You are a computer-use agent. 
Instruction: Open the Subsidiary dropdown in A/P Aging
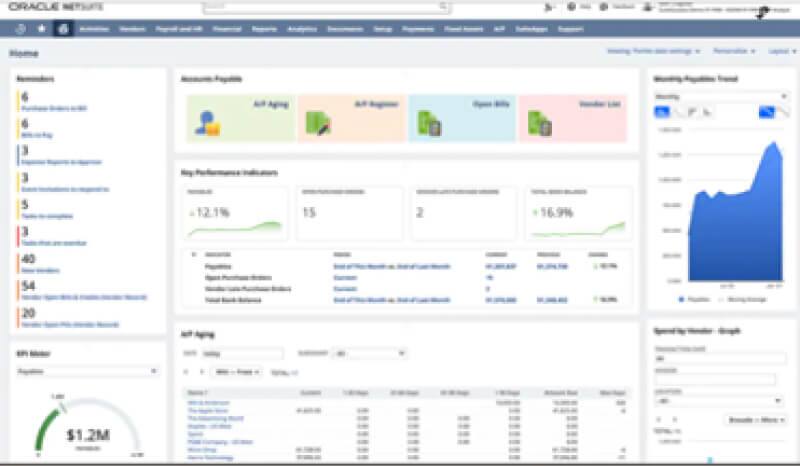click(369, 353)
